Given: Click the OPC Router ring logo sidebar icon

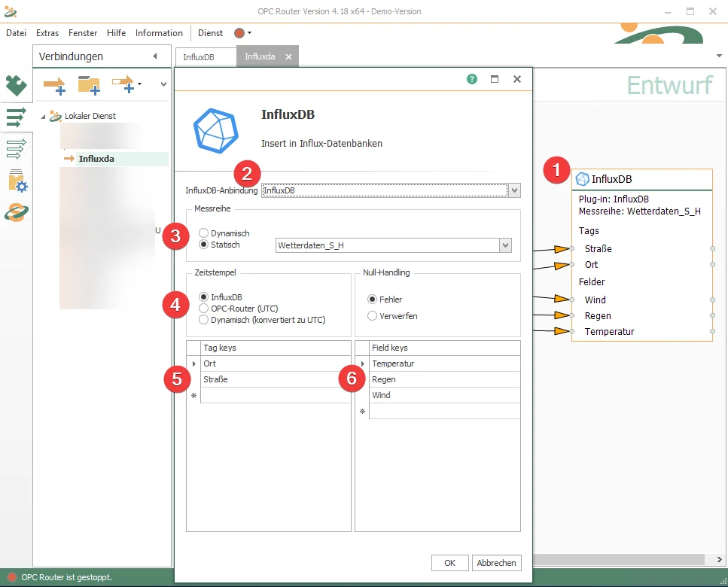Looking at the screenshot, I should click(x=17, y=212).
